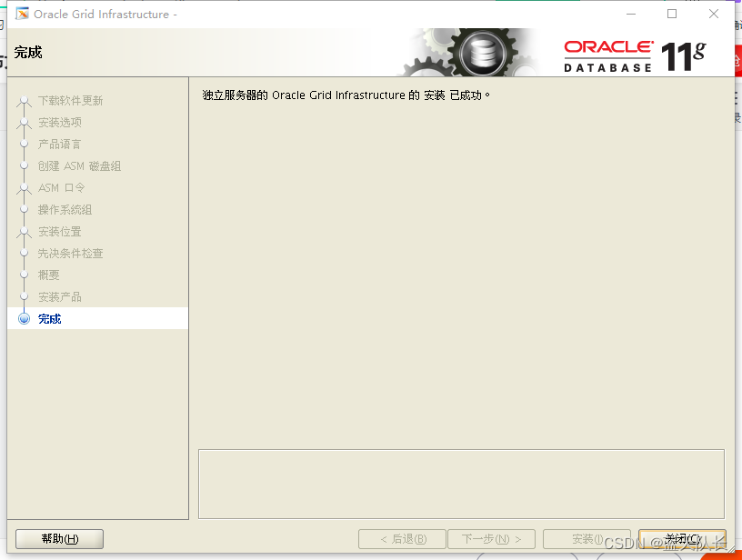Select the 概要 step
Image resolution: width=742 pixels, height=560 pixels.
(49, 275)
